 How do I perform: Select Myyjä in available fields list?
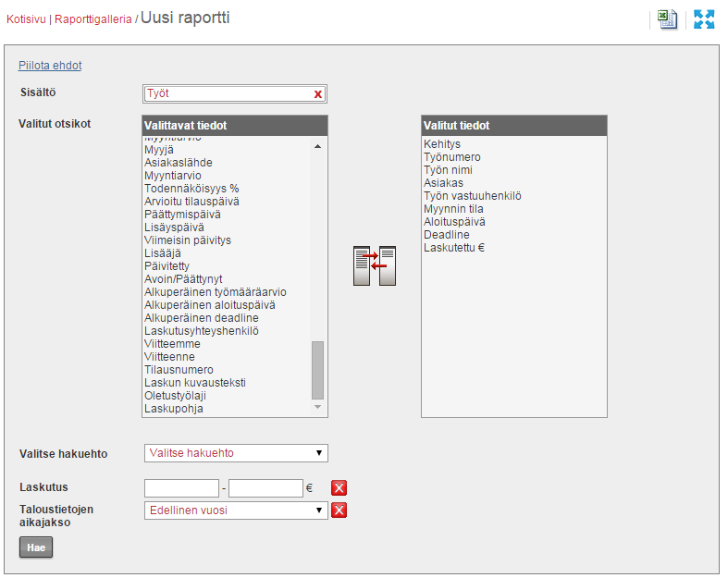[159, 150]
